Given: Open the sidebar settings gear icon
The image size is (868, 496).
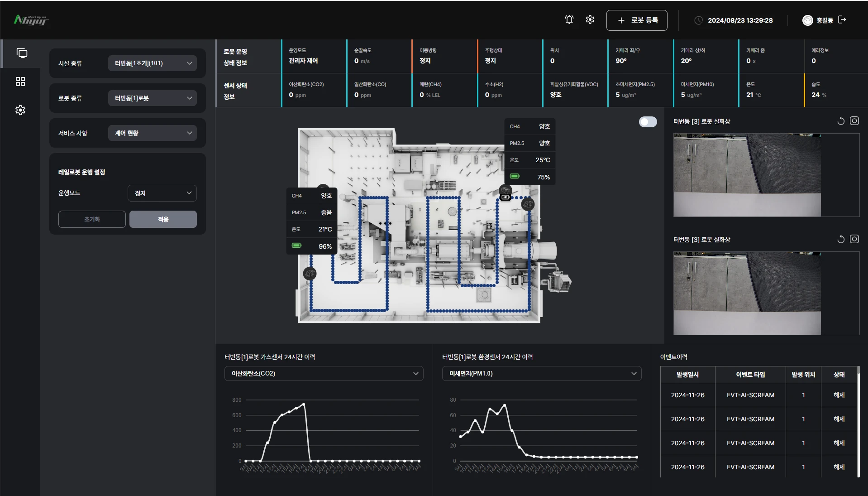Looking at the screenshot, I should pyautogui.click(x=20, y=110).
